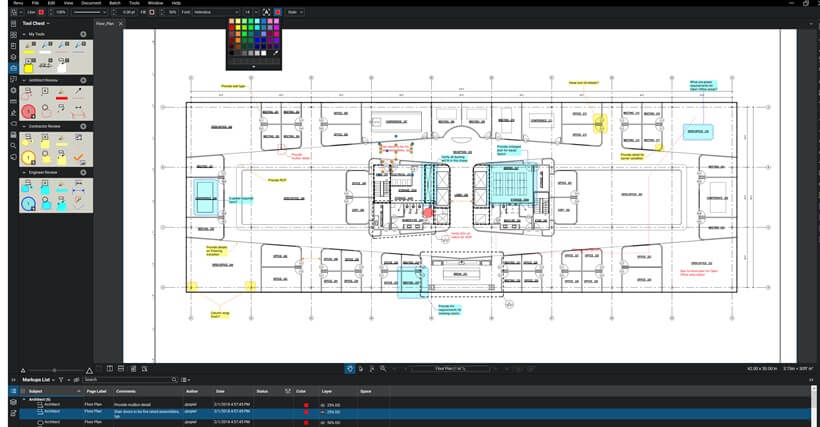Open the Revu menu
The image size is (820, 427).
[x=18, y=3]
